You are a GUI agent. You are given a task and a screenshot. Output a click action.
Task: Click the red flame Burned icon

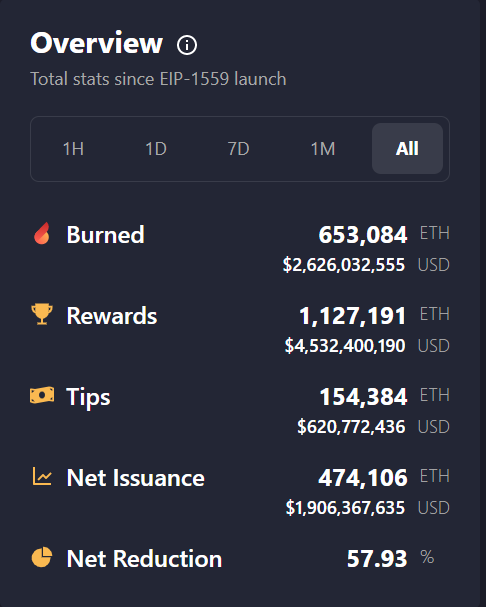pyautogui.click(x=42, y=233)
